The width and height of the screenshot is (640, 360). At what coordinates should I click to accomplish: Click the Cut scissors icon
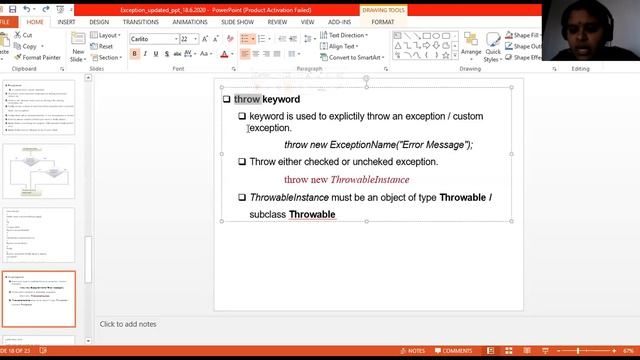point(17,35)
